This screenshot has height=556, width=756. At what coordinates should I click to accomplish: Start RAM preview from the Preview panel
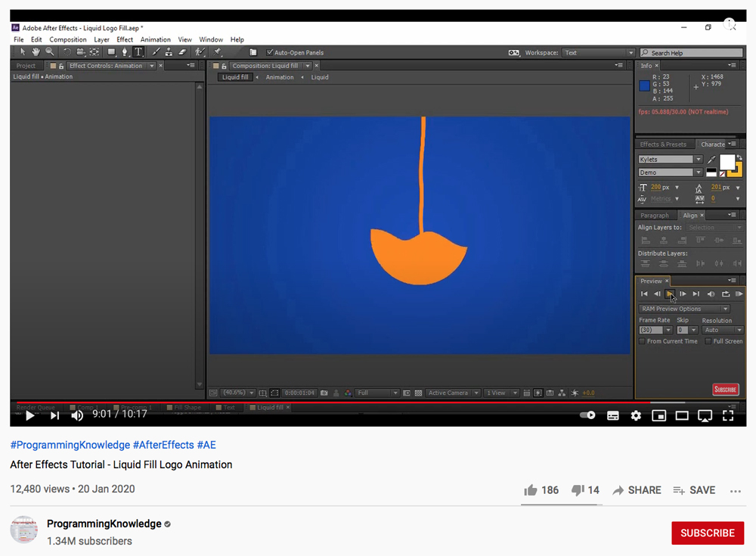(x=739, y=294)
